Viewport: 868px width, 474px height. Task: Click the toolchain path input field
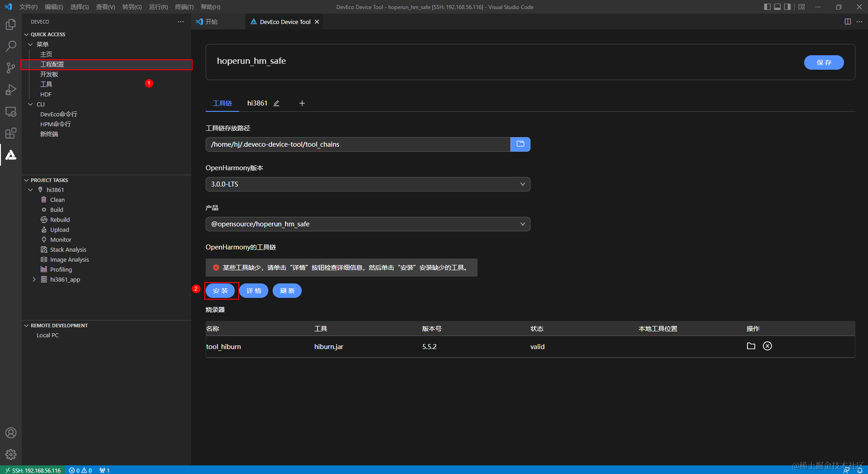coord(358,144)
